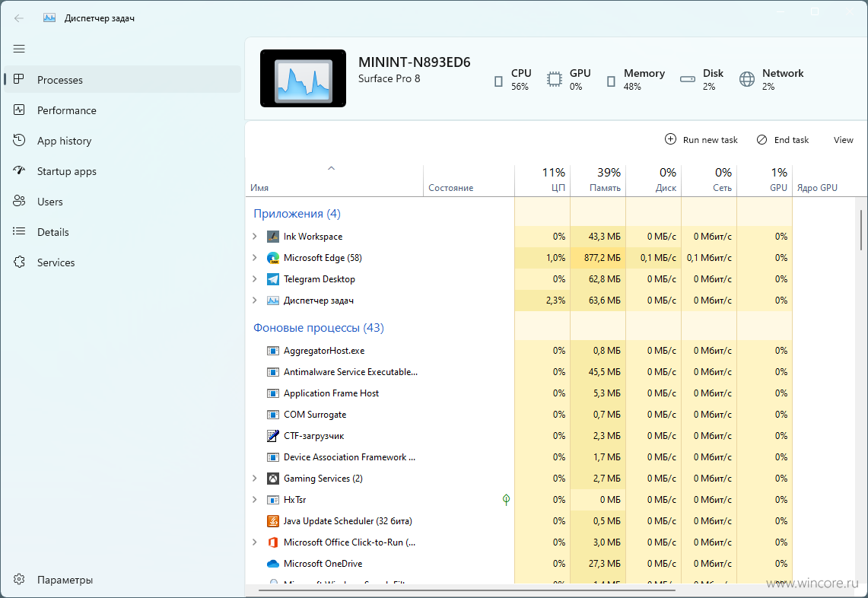Click the AggregatorHost.exe icon
This screenshot has width=868, height=598.
273,351
